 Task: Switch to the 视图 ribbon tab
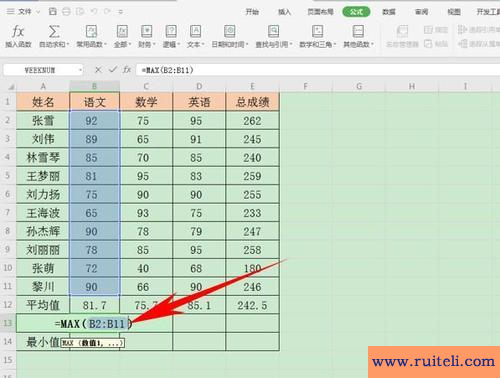(x=454, y=12)
